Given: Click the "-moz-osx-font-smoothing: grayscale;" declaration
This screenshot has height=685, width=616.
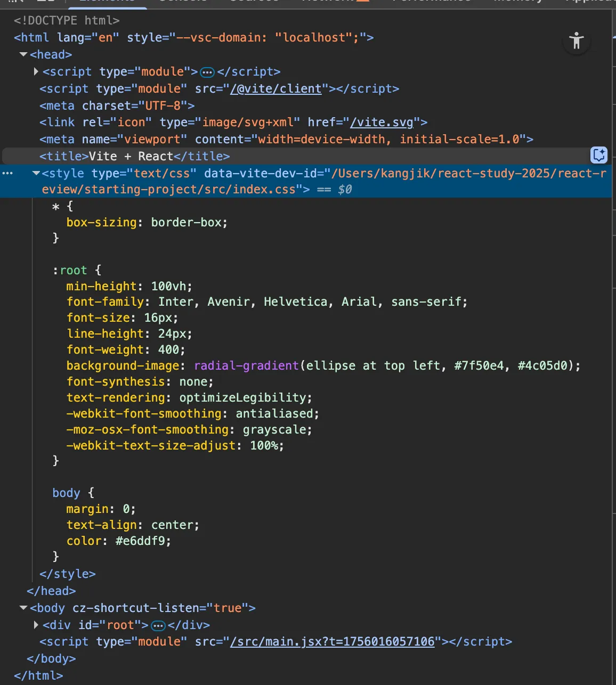Looking at the screenshot, I should [x=189, y=429].
